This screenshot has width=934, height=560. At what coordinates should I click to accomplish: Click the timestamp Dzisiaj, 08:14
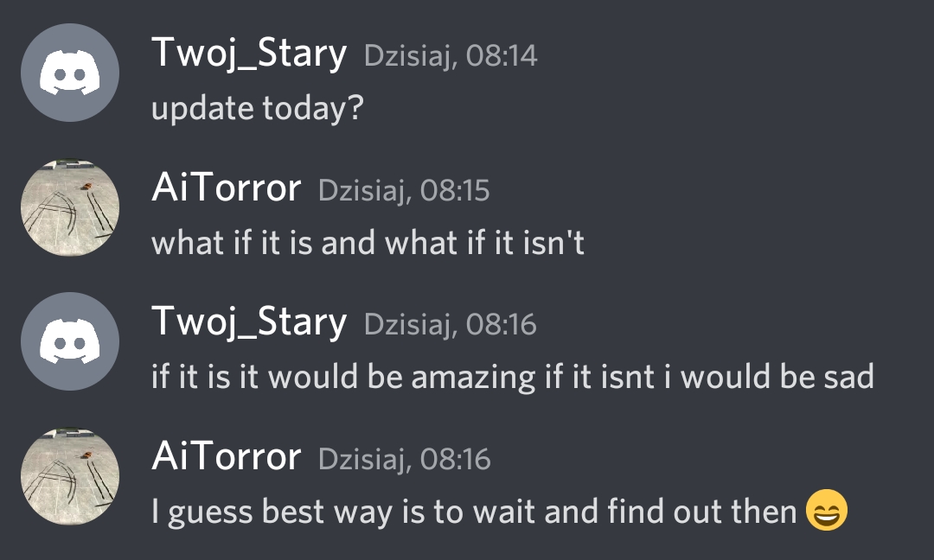[451, 56]
